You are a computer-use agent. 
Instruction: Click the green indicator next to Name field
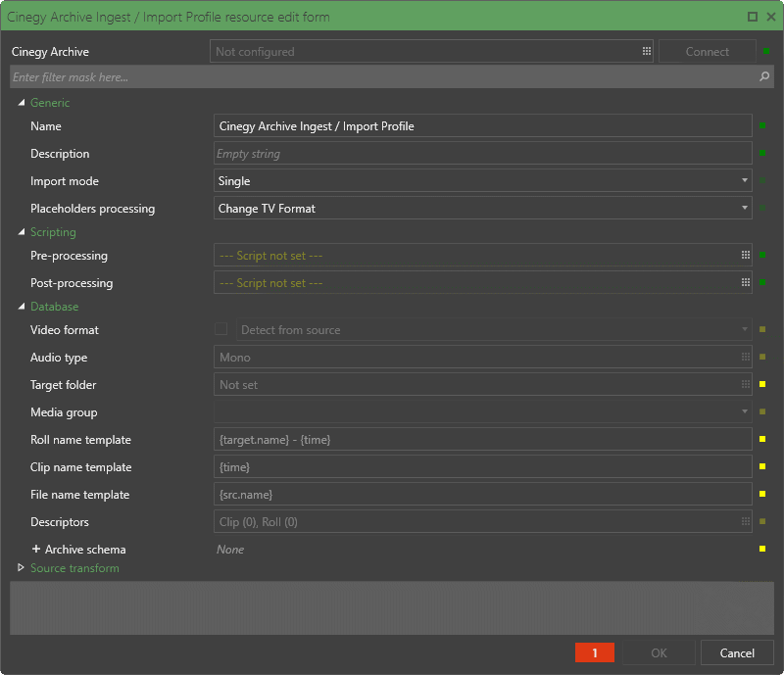point(762,125)
